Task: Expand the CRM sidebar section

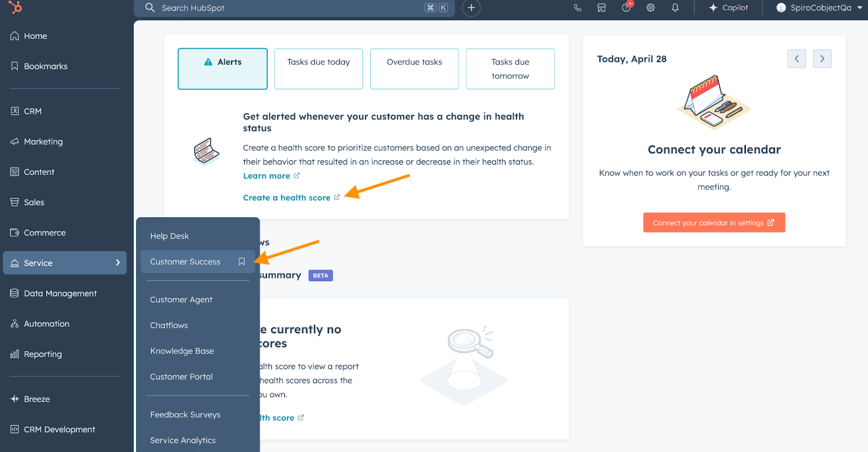Action: coord(25,111)
